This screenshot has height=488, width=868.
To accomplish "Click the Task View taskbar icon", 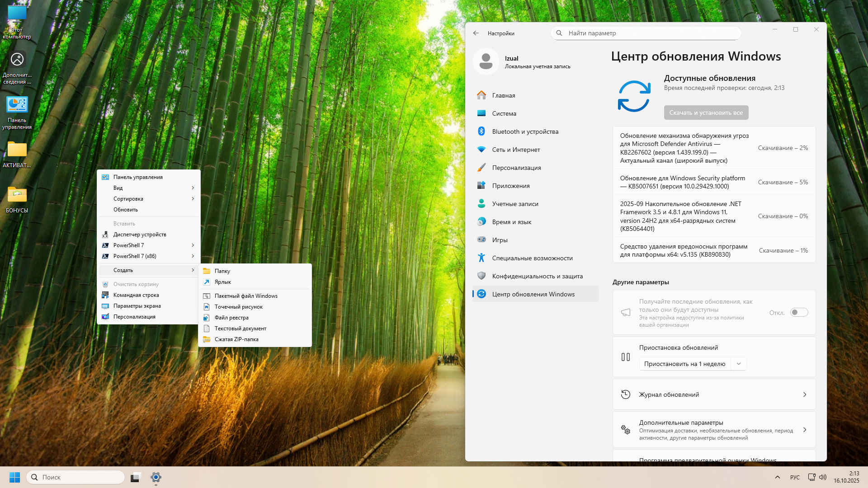I will (x=136, y=477).
